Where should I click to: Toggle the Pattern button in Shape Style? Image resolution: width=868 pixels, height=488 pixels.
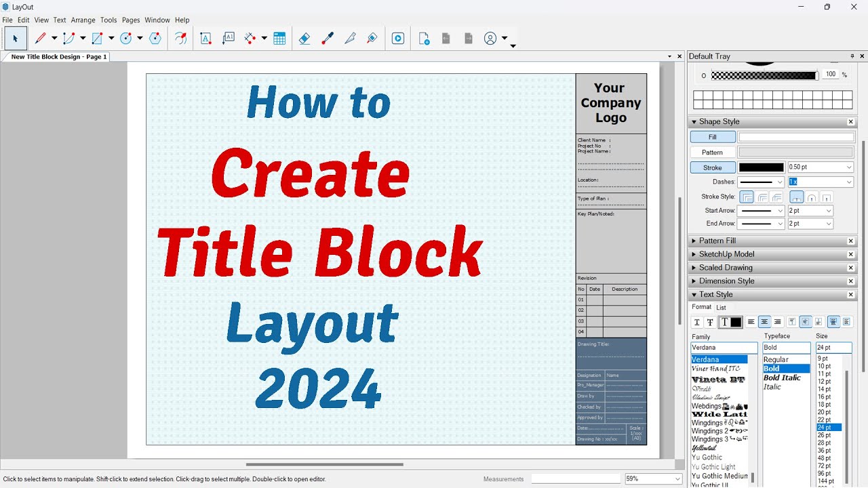(x=713, y=152)
